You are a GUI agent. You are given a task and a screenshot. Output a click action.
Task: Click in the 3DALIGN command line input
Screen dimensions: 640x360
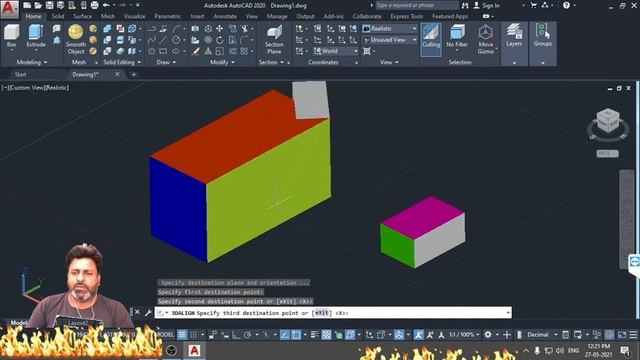[333, 313]
